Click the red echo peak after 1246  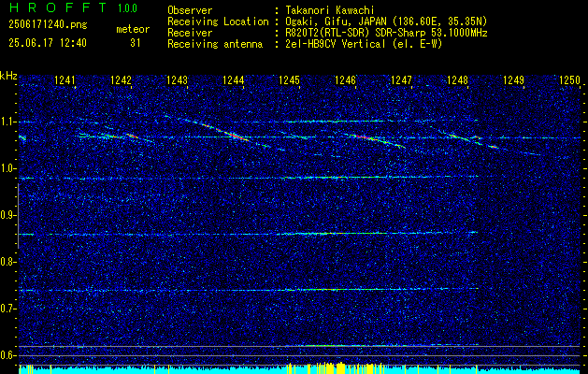tap(364, 137)
